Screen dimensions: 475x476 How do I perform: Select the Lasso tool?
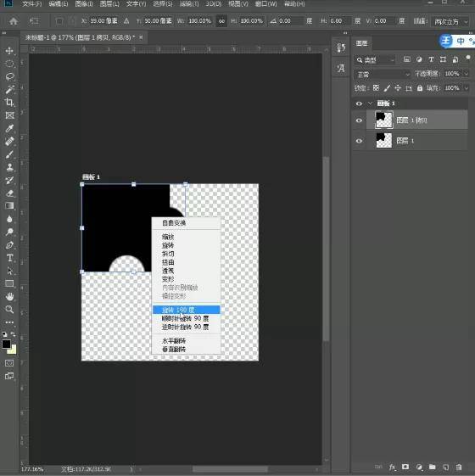(x=9, y=76)
